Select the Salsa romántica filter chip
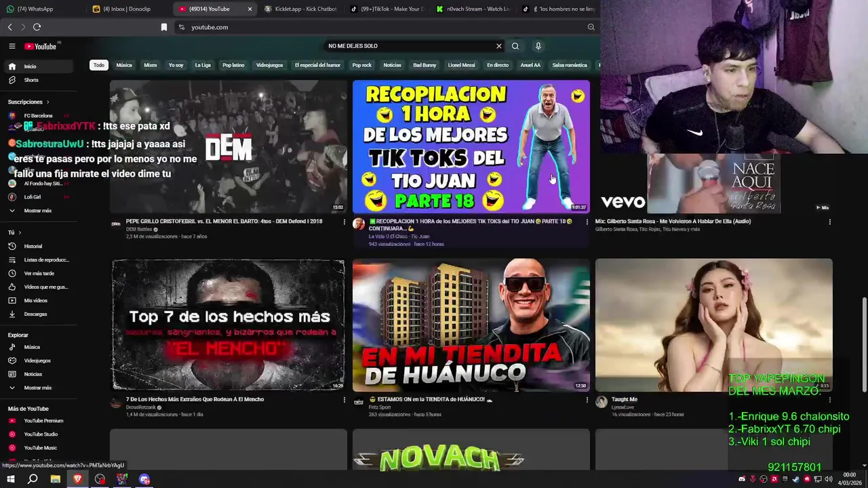The height and width of the screenshot is (488, 868). (x=570, y=65)
